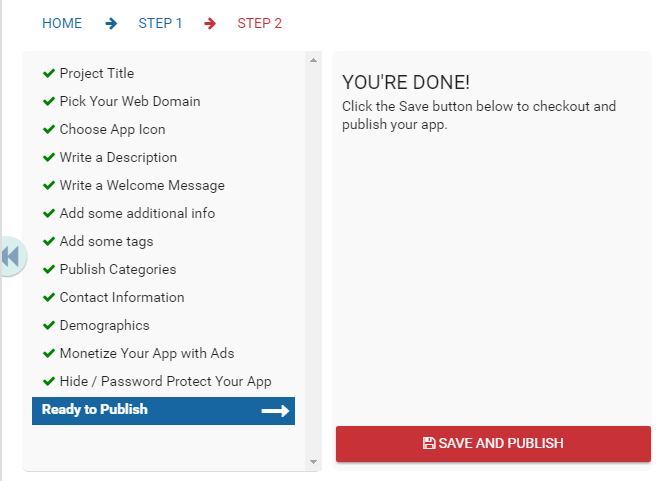Image resolution: width=661 pixels, height=481 pixels.
Task: Click the floppy disk save icon
Action: coord(429,443)
